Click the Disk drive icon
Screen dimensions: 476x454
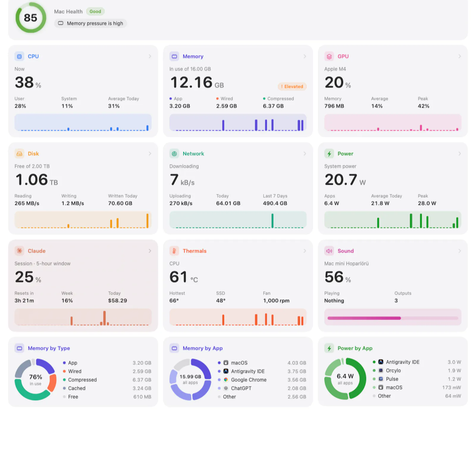[x=19, y=154]
